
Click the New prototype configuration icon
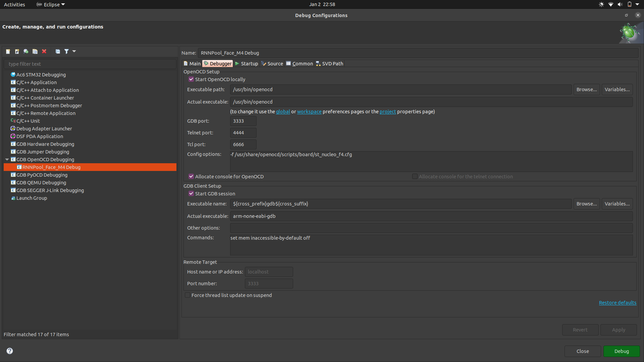pos(17,51)
